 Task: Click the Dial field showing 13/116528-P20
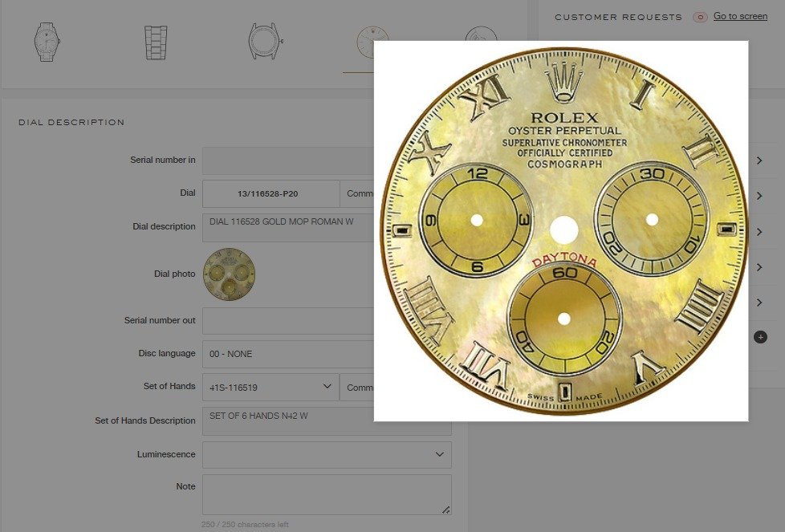click(270, 194)
